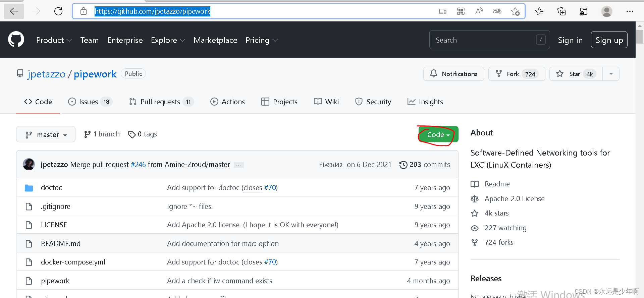Expand the commit message ellipsis
Viewport: 644px width, 298px height.
(238, 165)
